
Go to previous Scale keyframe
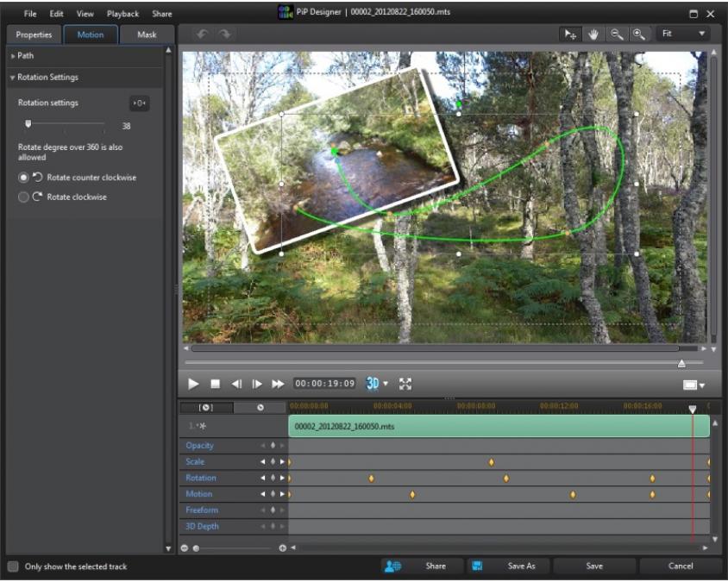263,462
